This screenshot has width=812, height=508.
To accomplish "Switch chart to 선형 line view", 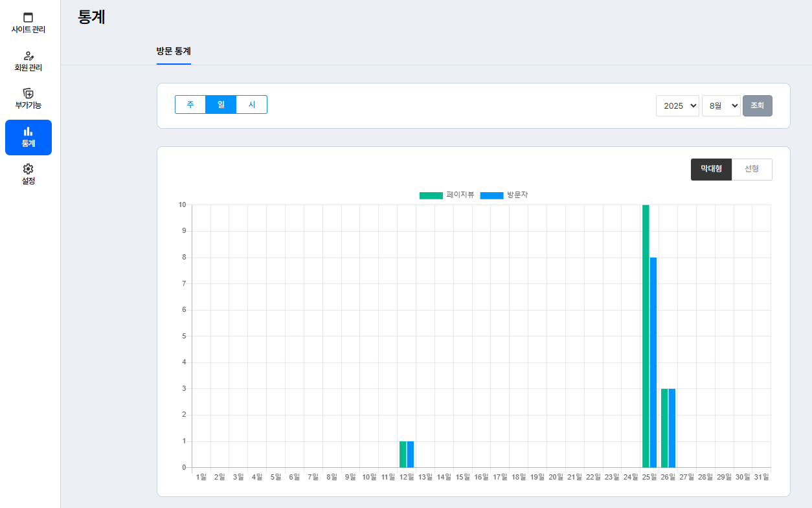I will click(x=752, y=170).
